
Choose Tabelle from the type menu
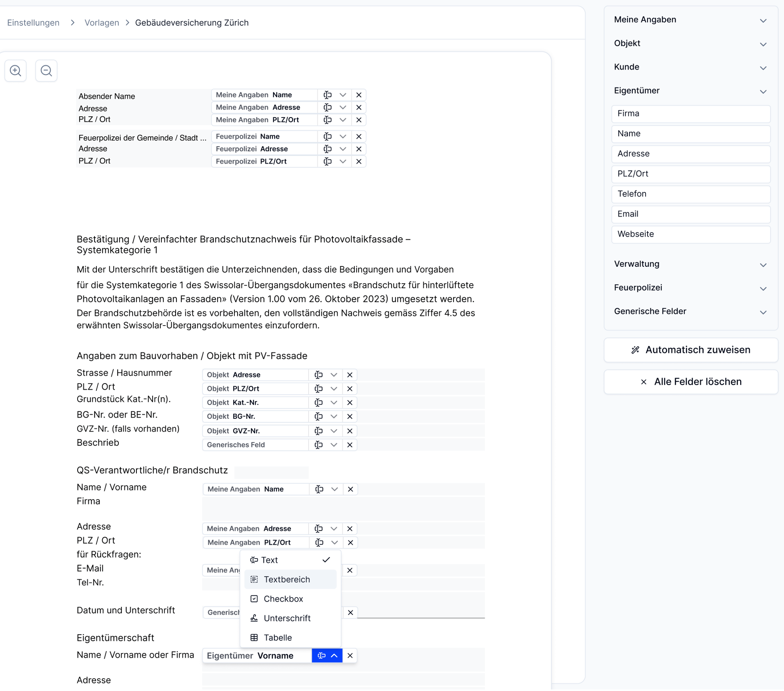[x=290, y=638]
